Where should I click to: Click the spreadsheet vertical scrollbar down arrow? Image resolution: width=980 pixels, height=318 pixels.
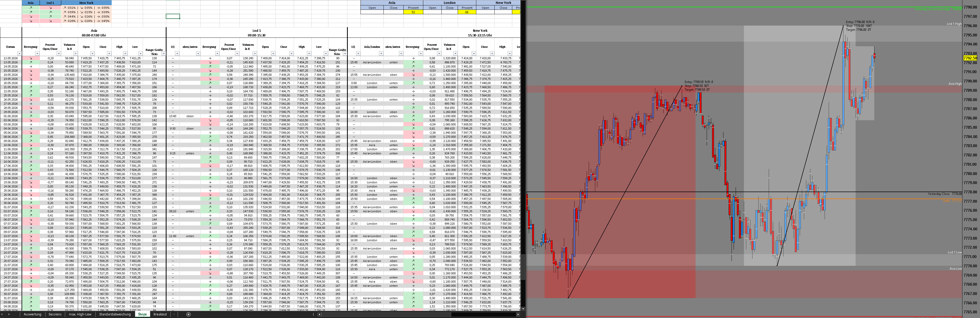523,309
